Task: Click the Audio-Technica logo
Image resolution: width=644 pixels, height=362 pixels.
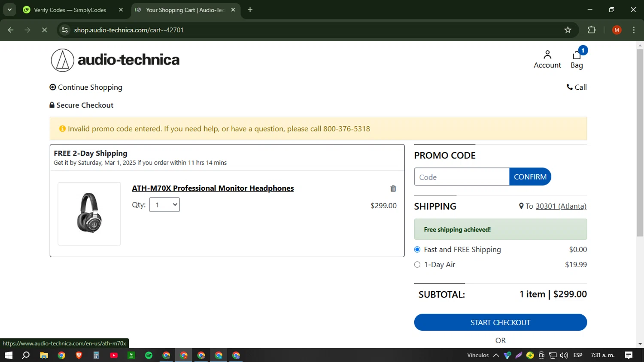Action: [115, 60]
